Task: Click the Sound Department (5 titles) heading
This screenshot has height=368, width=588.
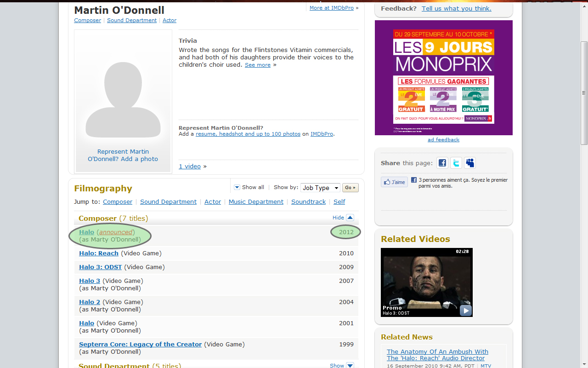Action: click(130, 366)
